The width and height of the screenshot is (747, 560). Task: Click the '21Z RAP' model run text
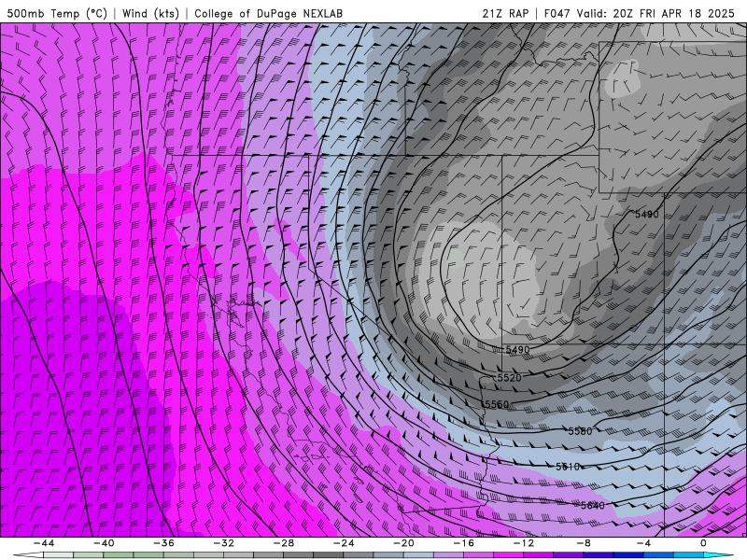tap(505, 13)
